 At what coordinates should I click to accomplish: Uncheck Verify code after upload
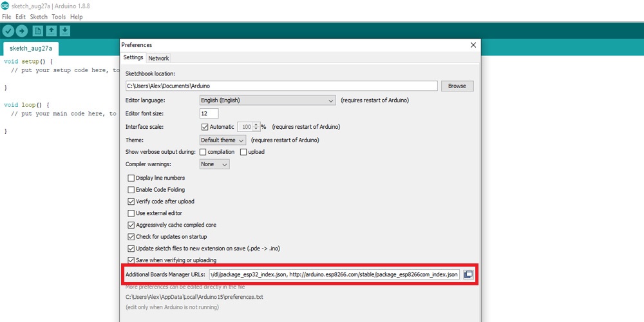(131, 202)
